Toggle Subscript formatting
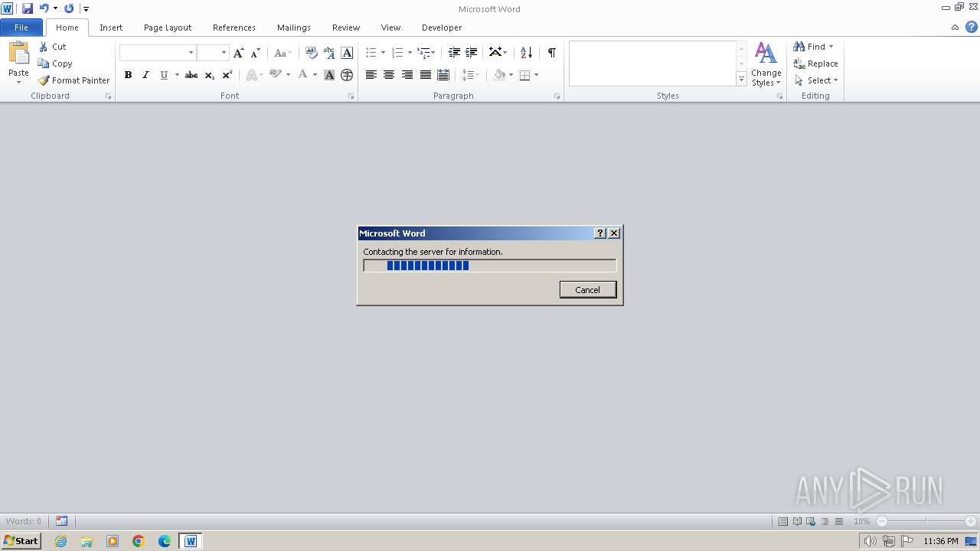Image resolution: width=980 pixels, height=551 pixels. point(210,75)
